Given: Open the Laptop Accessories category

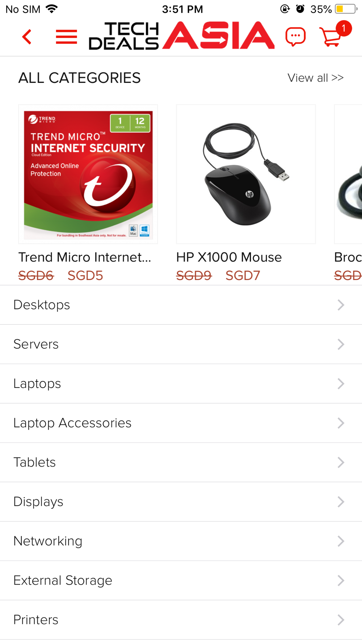Looking at the screenshot, I should coord(181,423).
